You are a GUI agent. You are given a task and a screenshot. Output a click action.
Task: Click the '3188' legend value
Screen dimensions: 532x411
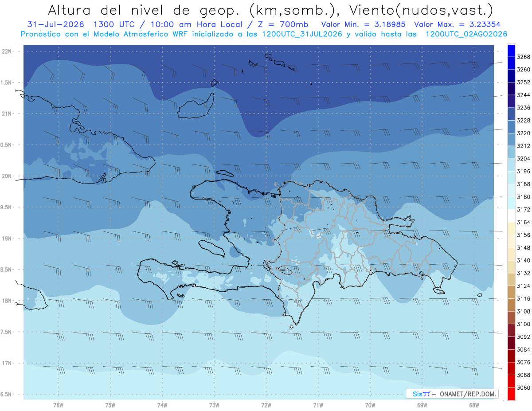click(x=524, y=184)
